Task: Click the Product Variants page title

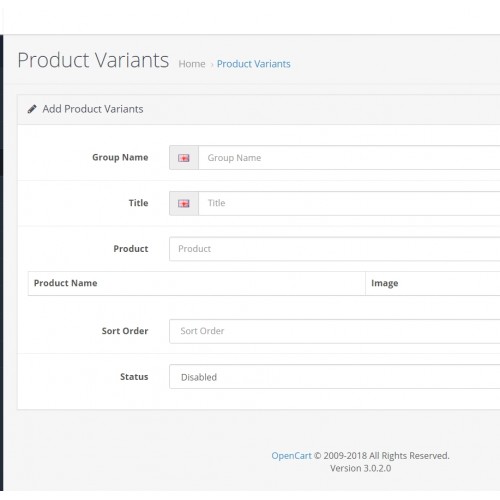Action: [93, 60]
